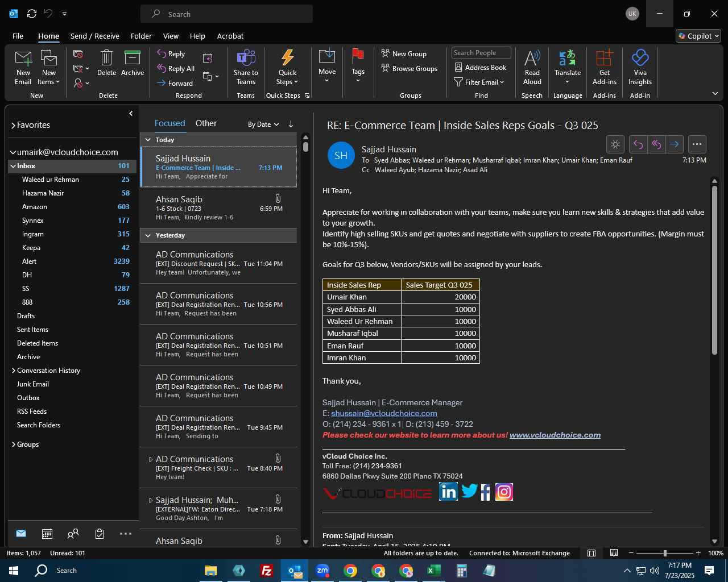Select the Sent Items folder
The height and width of the screenshot is (582, 728).
[x=32, y=330]
